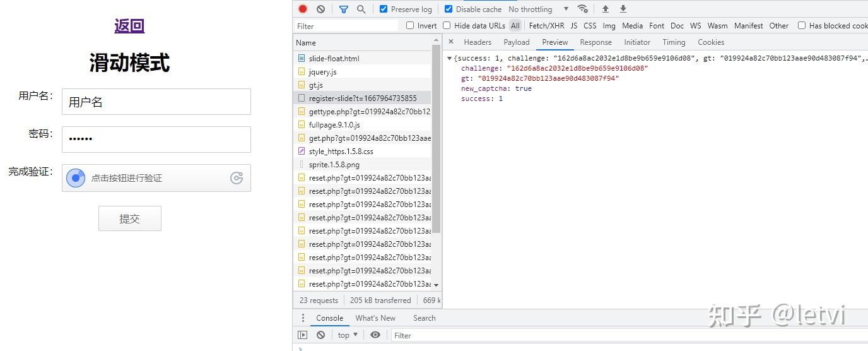Open network search magnifier icon
The width and height of the screenshot is (868, 351).
tap(361, 9)
